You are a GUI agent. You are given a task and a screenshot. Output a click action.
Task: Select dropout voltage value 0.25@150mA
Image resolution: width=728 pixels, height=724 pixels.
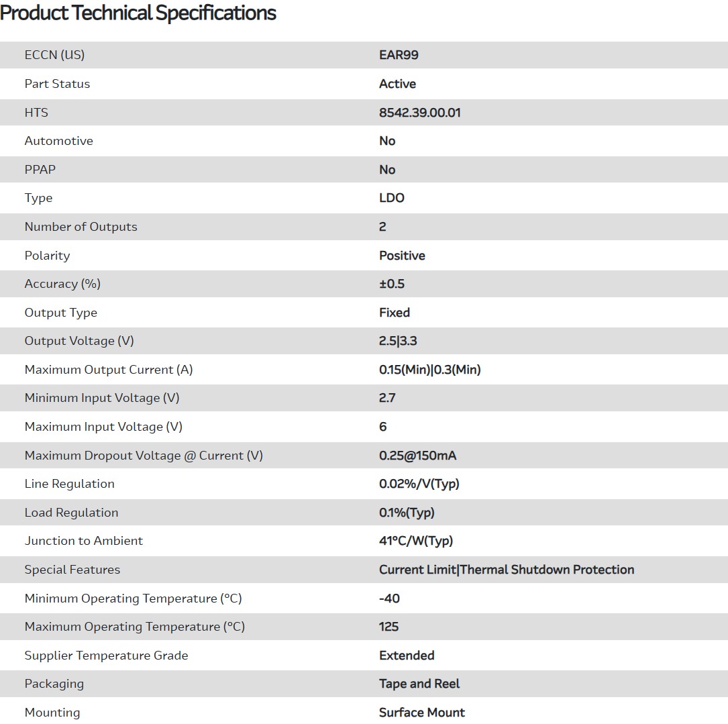pos(418,456)
